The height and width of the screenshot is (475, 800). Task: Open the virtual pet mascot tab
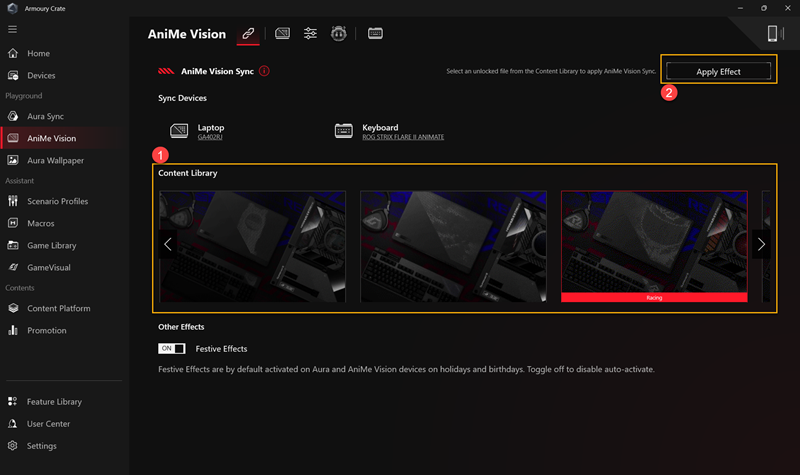pyautogui.click(x=338, y=34)
